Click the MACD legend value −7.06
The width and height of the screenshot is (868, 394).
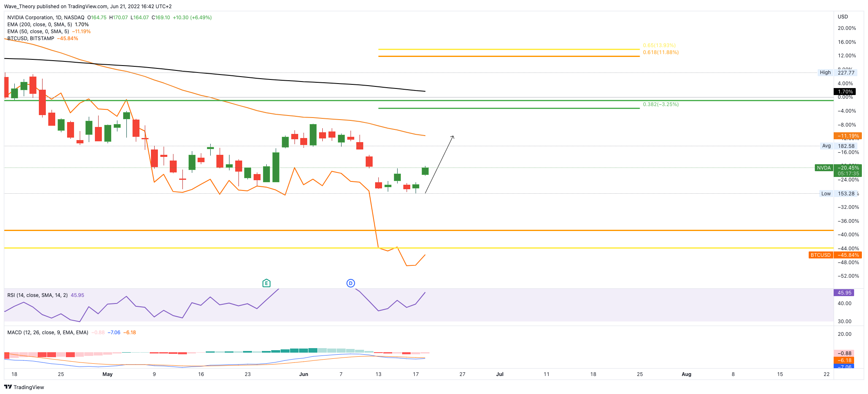(114, 333)
